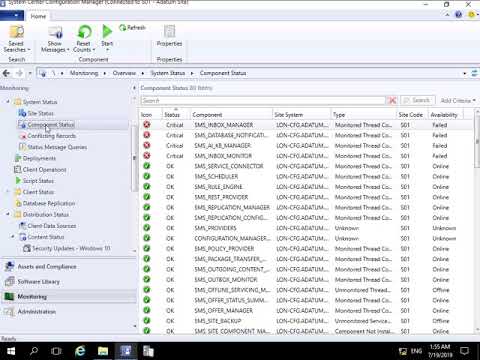Open the Saved Searches dropdown arrow
Screen dimensions: 480x360
29,50
